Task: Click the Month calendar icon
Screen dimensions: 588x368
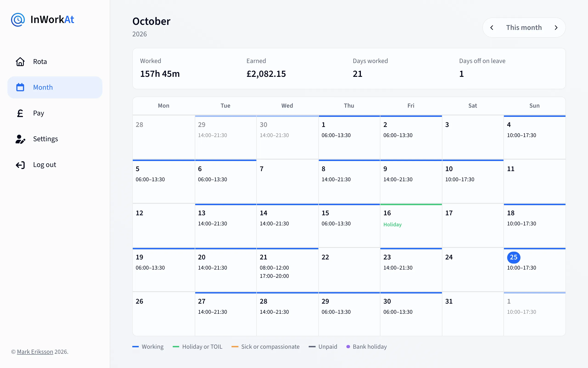Action: (20, 87)
